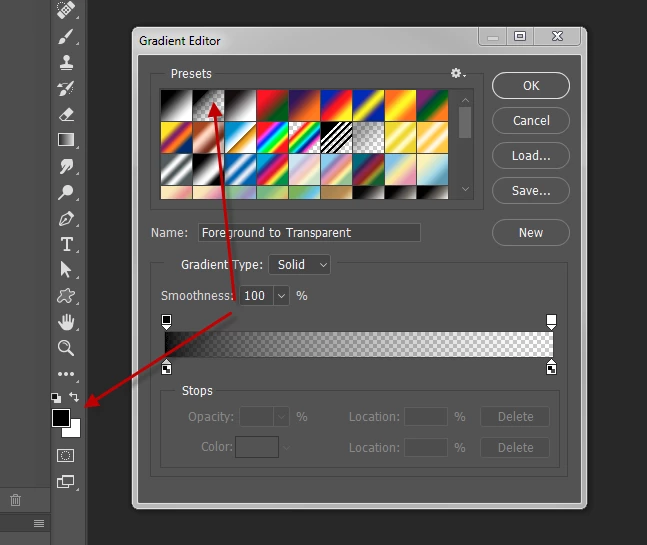
Task: Select the Hand tool
Action: point(66,322)
